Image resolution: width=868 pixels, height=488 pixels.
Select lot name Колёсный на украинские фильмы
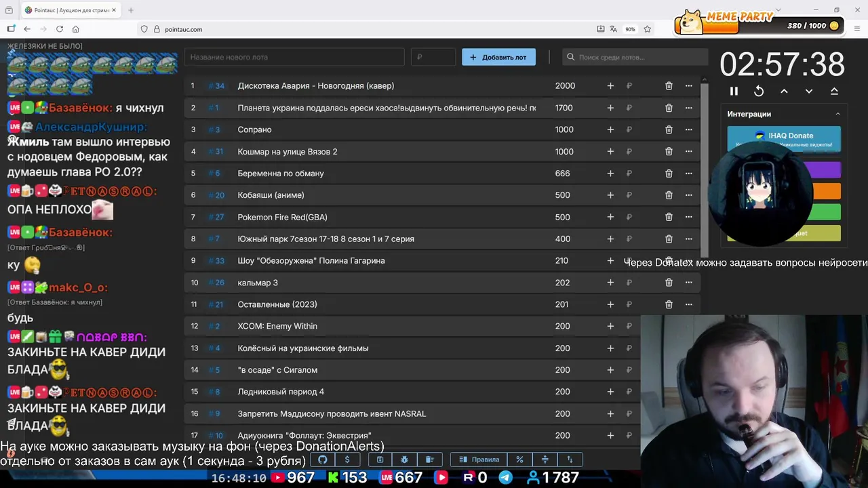[303, 348]
